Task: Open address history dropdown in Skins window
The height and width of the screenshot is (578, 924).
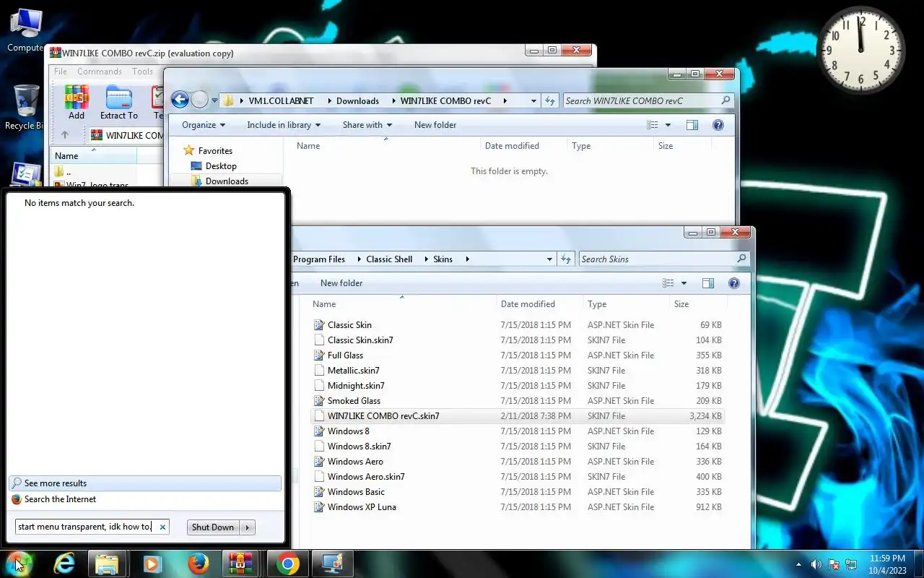Action: pos(550,259)
